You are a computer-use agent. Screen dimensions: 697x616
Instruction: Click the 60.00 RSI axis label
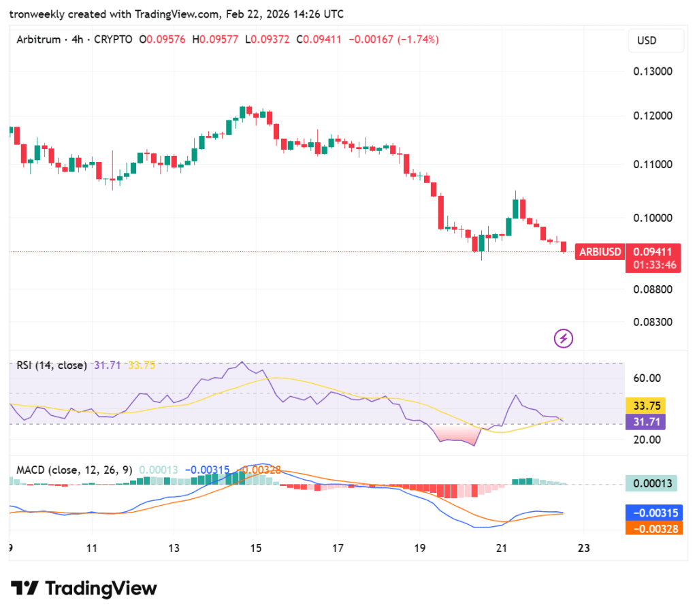(x=647, y=378)
